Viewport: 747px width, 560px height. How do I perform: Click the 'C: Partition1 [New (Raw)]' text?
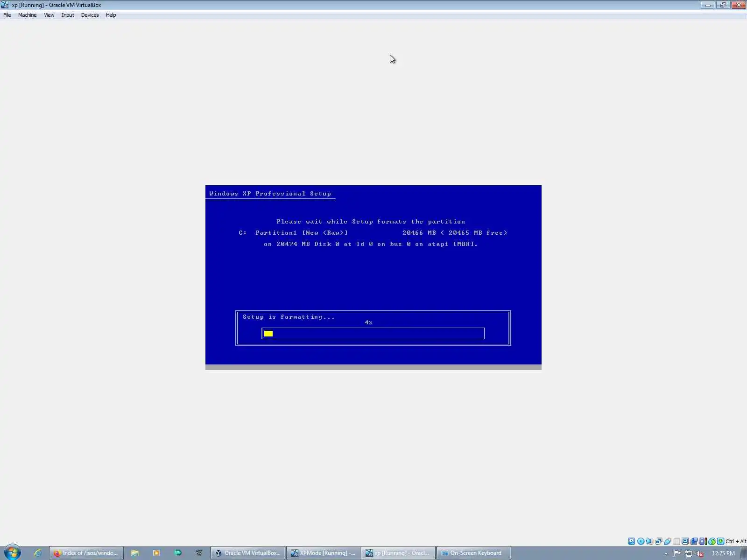tap(293, 233)
